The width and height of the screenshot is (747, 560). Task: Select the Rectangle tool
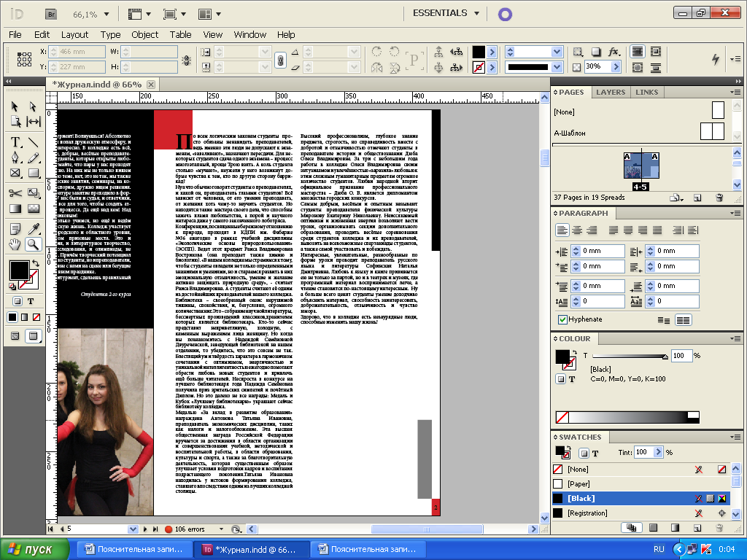33,173
